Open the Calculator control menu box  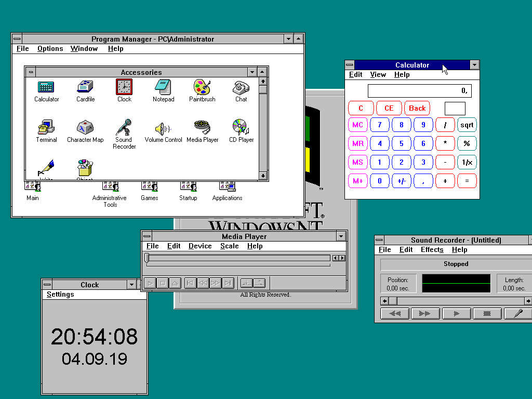[350, 65]
